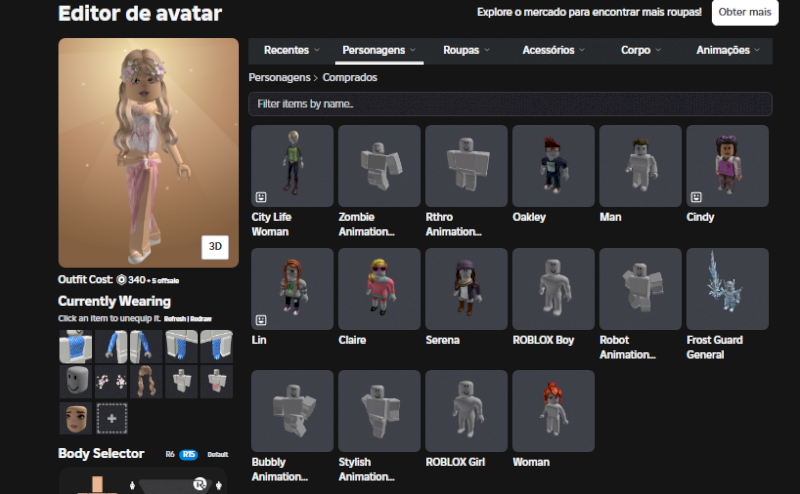
Task: Open the Acessórios tab
Action: click(x=548, y=50)
